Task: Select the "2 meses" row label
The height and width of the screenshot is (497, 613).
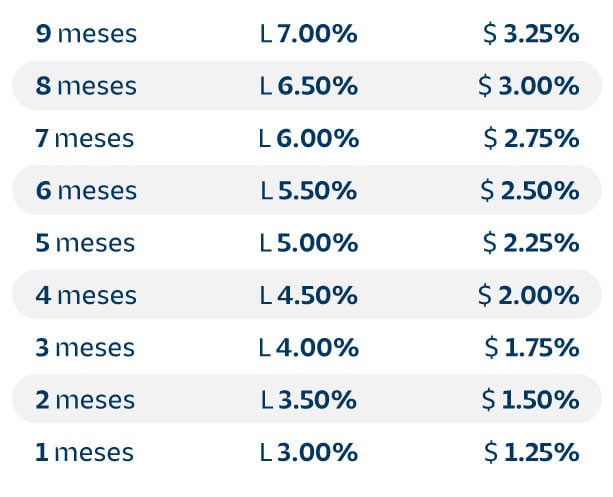Action: coord(85,400)
